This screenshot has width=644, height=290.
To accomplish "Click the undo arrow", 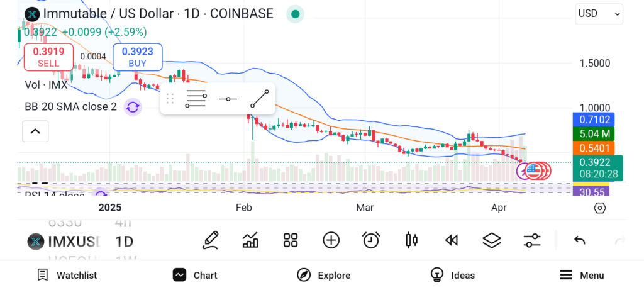I will pos(580,240).
